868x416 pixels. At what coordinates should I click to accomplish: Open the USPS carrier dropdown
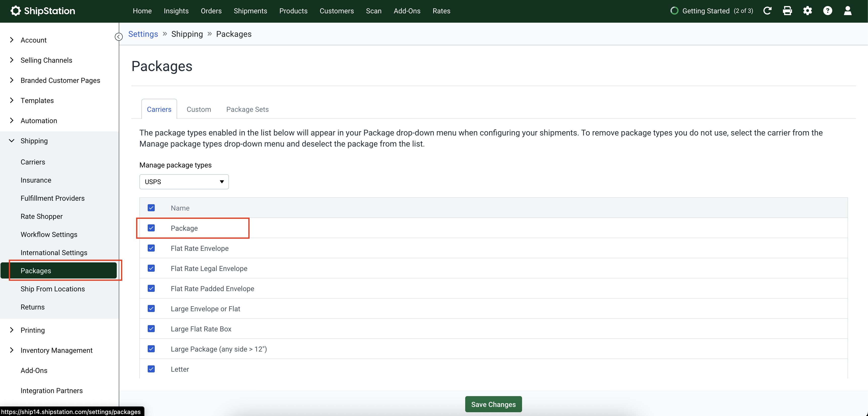click(184, 182)
